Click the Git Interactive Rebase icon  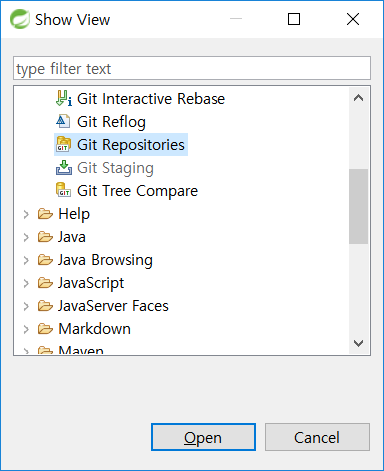64,98
